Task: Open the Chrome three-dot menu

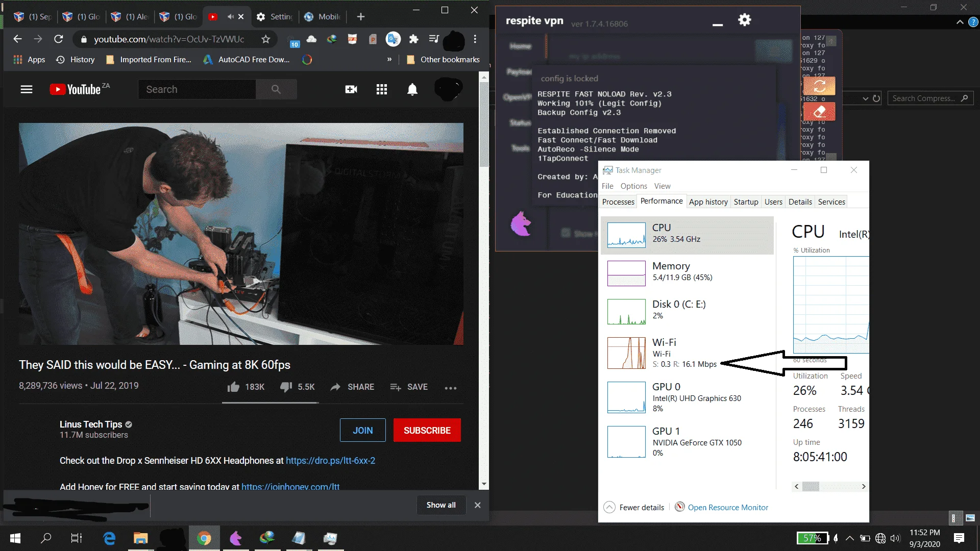Action: (x=475, y=39)
